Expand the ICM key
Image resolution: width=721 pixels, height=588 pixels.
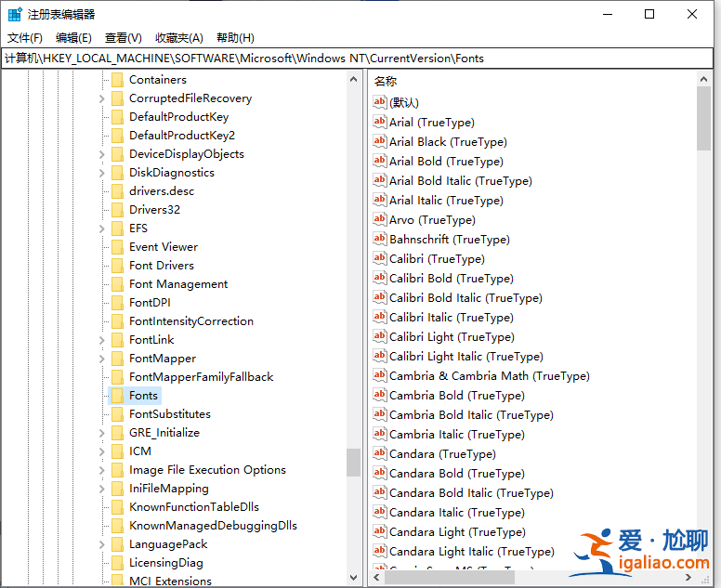[101, 451]
